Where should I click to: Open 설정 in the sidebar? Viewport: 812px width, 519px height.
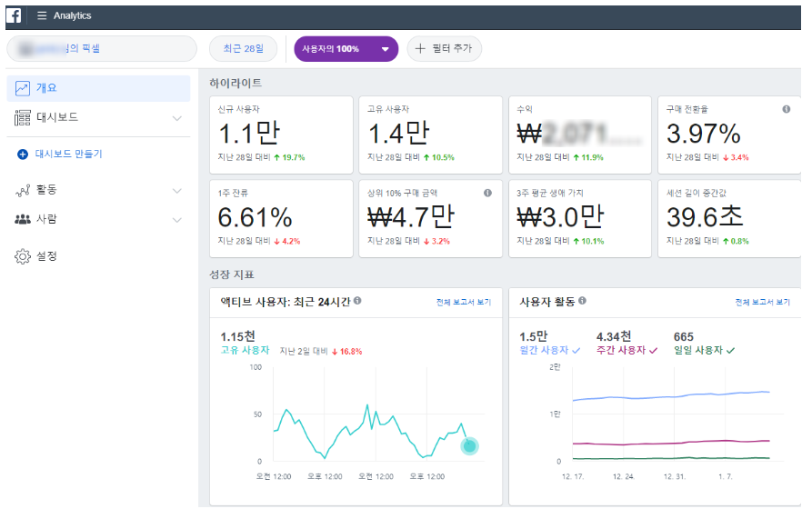coord(98,256)
